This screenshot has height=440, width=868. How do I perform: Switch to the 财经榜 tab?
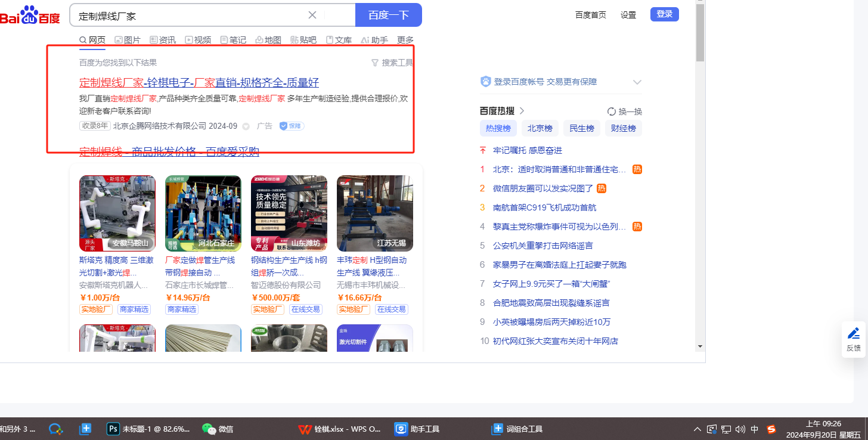624,128
